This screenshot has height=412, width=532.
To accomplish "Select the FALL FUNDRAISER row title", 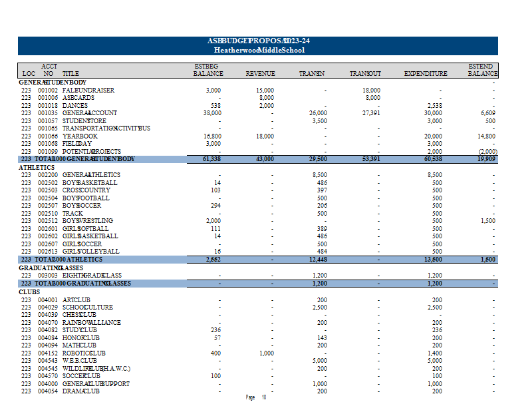I will [88, 91].
